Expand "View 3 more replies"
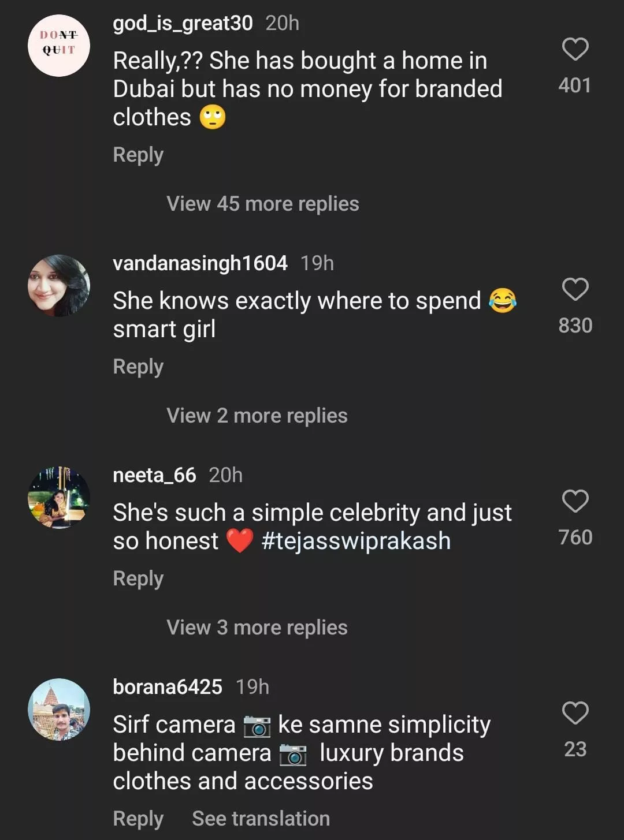 pyautogui.click(x=257, y=628)
